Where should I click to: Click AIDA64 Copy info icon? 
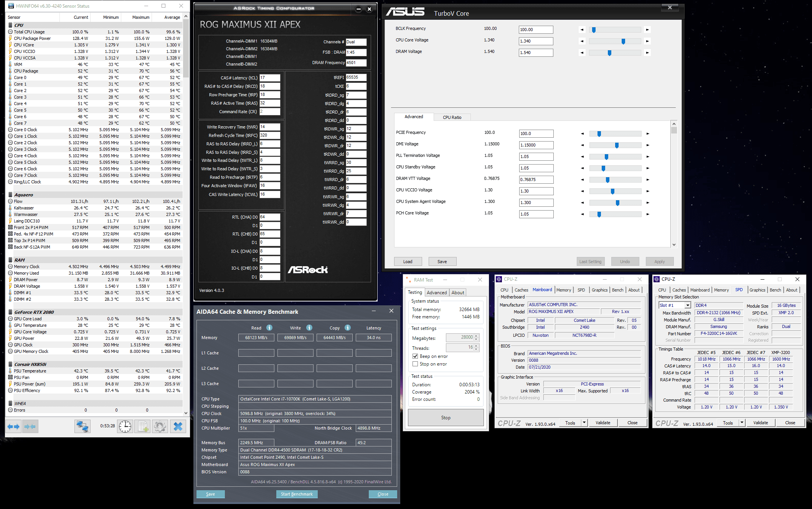[348, 328]
